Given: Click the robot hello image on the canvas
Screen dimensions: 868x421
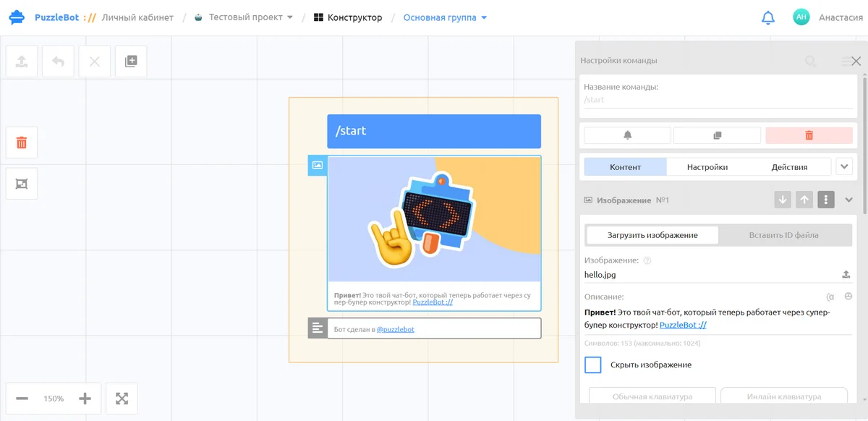Looking at the screenshot, I should tap(434, 219).
